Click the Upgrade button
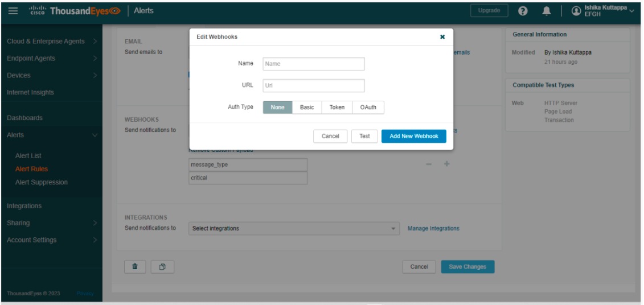This screenshot has width=644, height=305. (x=489, y=11)
